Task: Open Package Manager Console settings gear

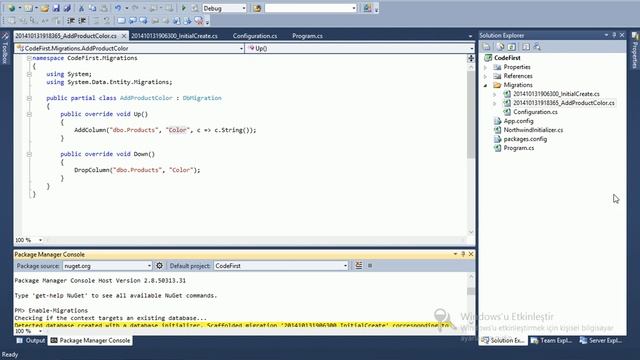Action: (159, 266)
